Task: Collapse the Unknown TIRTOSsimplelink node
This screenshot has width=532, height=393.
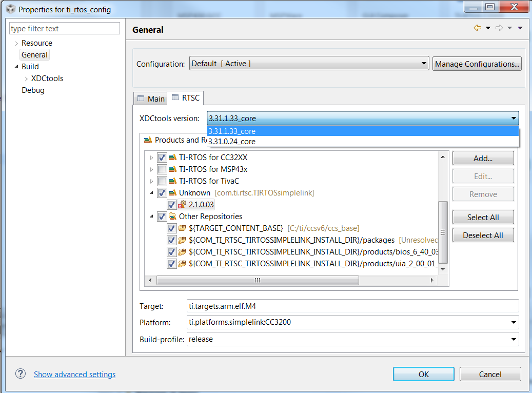Action: (x=151, y=193)
